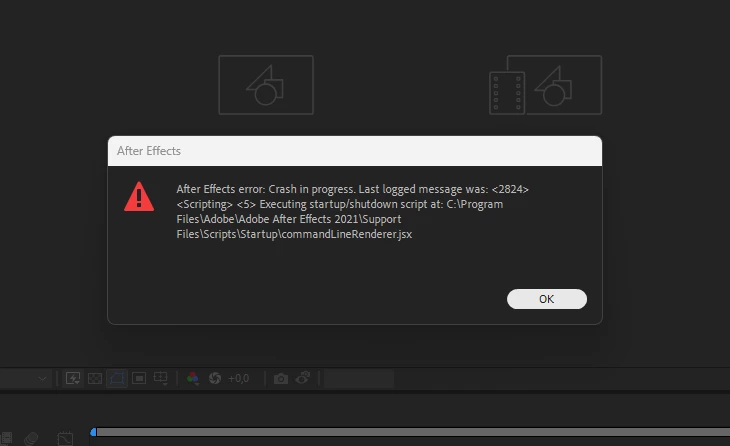Click the After Effects dialog title bar
Image resolution: width=730 pixels, height=446 pixels.
pos(355,151)
